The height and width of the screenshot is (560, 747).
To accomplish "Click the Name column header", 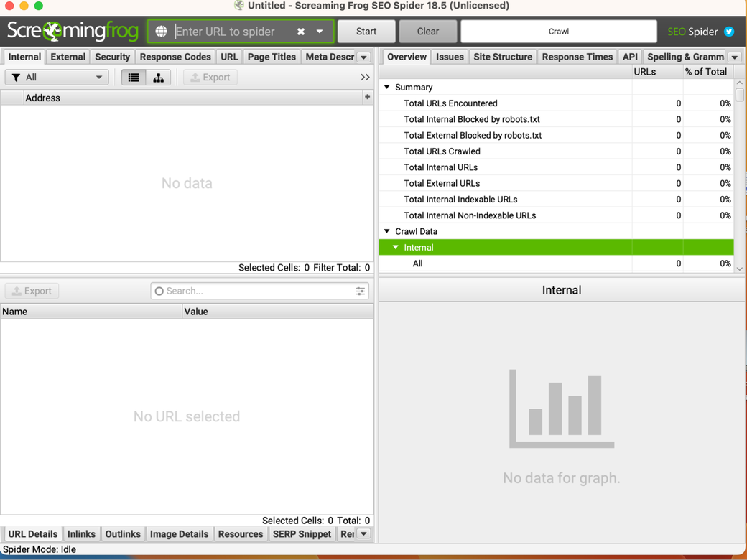I will click(x=91, y=312).
